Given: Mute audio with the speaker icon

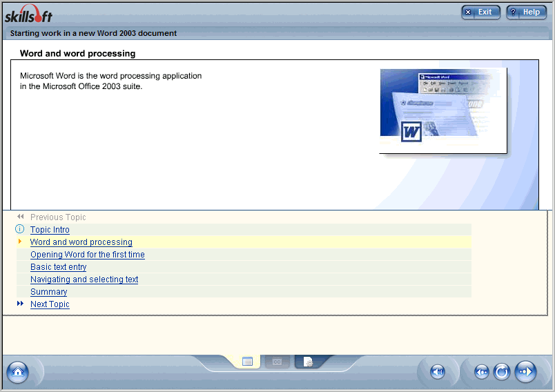Looking at the screenshot, I should point(438,372).
